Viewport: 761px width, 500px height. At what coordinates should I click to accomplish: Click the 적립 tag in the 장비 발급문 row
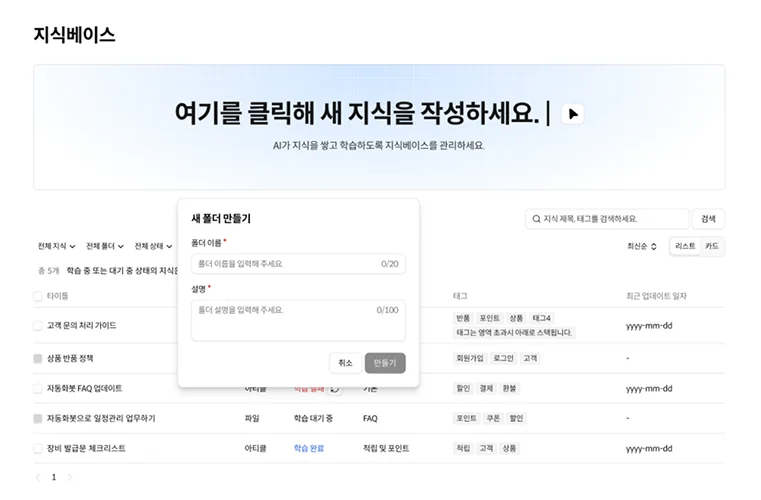463,449
